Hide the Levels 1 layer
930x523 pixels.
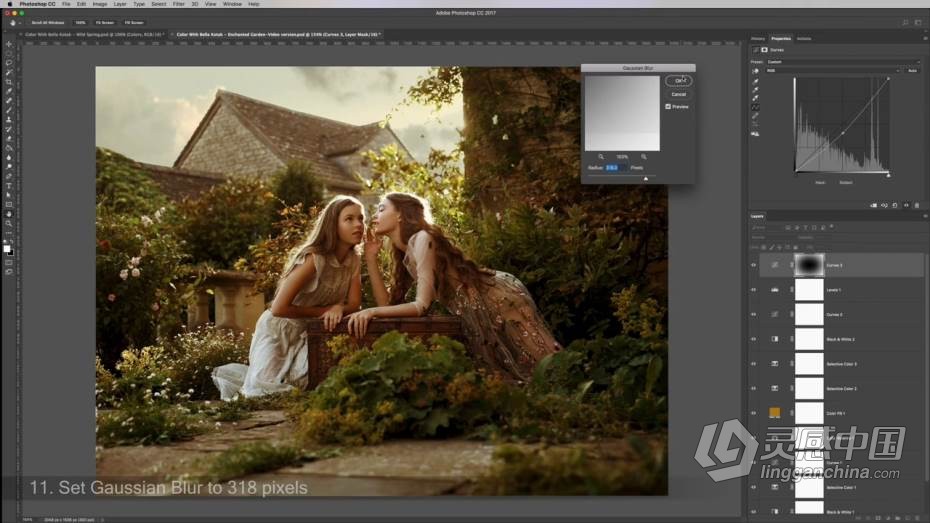pos(754,290)
